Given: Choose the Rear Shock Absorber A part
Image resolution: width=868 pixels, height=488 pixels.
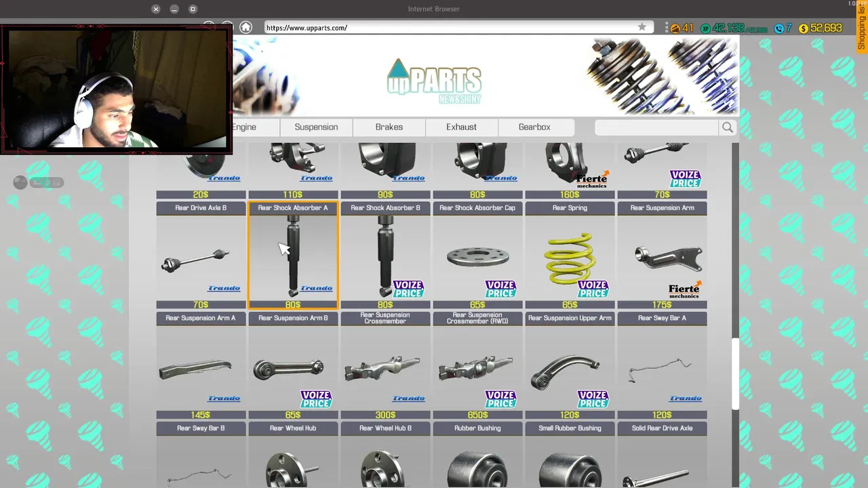Looking at the screenshot, I should (x=293, y=256).
